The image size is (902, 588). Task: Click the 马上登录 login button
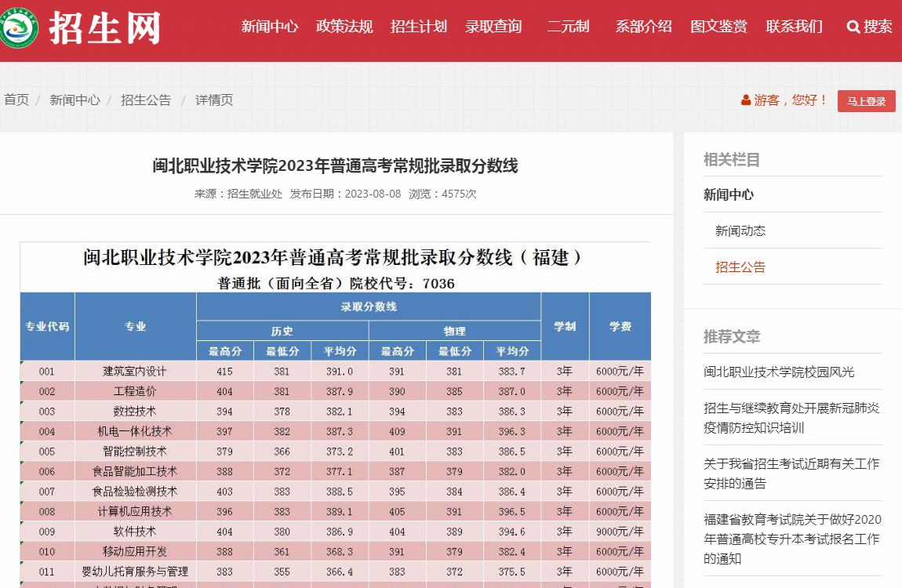click(x=867, y=101)
